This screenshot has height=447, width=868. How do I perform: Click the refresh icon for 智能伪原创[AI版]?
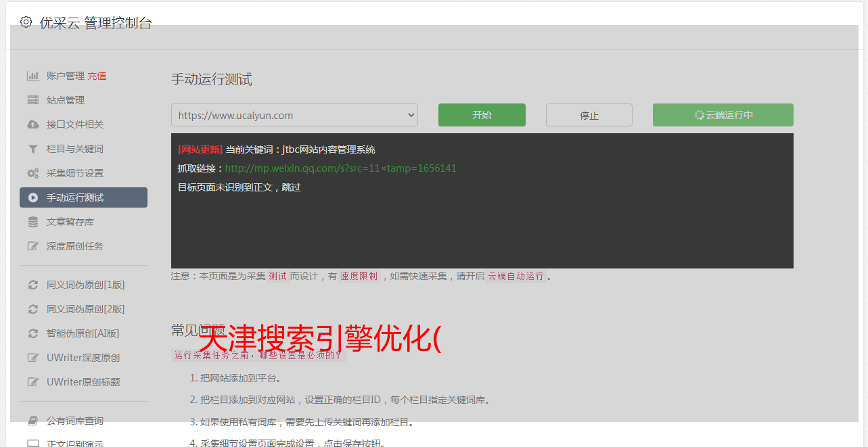pos(32,333)
